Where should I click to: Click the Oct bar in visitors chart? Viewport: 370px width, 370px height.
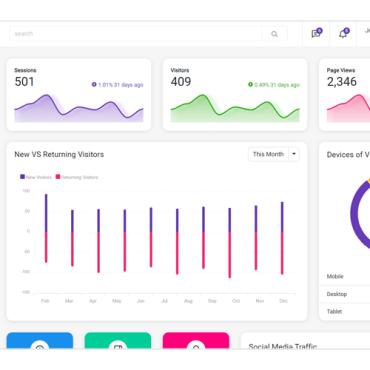click(x=229, y=243)
